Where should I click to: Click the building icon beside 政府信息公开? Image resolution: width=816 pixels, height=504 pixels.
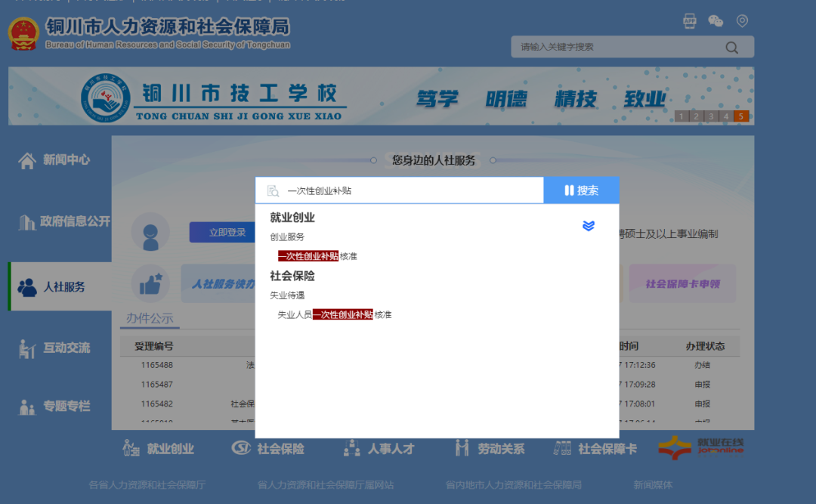pos(26,222)
